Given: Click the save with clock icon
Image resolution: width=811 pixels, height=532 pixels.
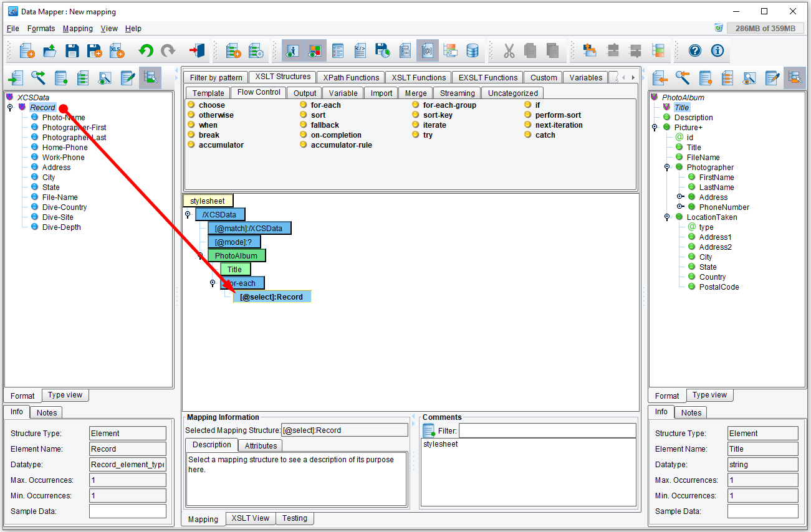Looking at the screenshot, I should (383, 51).
